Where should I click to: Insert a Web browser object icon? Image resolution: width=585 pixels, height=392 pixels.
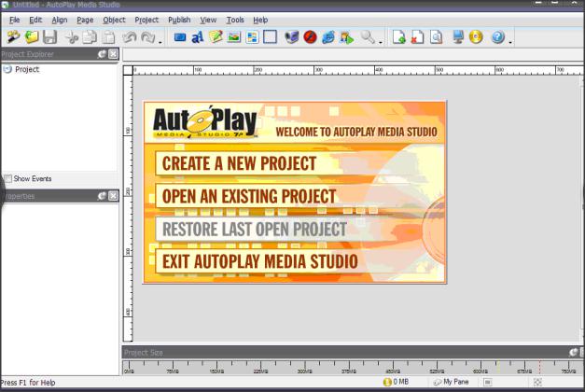(328, 37)
